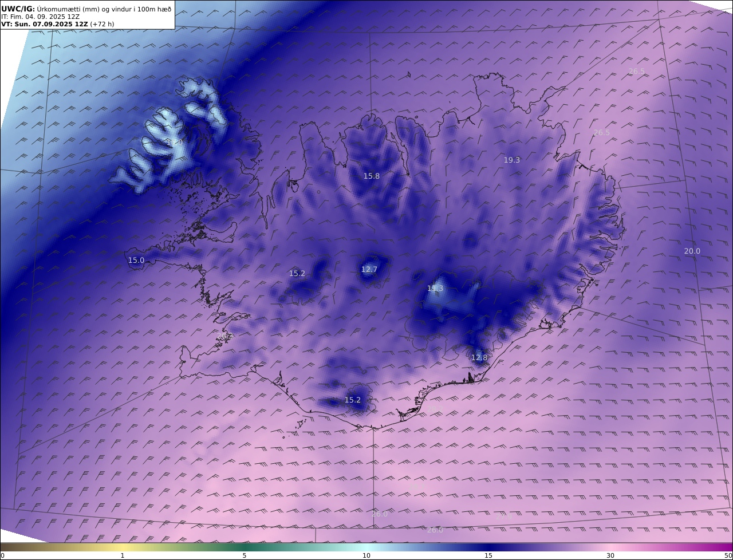Click the 20.0 value over the eastern sea
Viewport: 733px width, 560px height.
point(692,251)
